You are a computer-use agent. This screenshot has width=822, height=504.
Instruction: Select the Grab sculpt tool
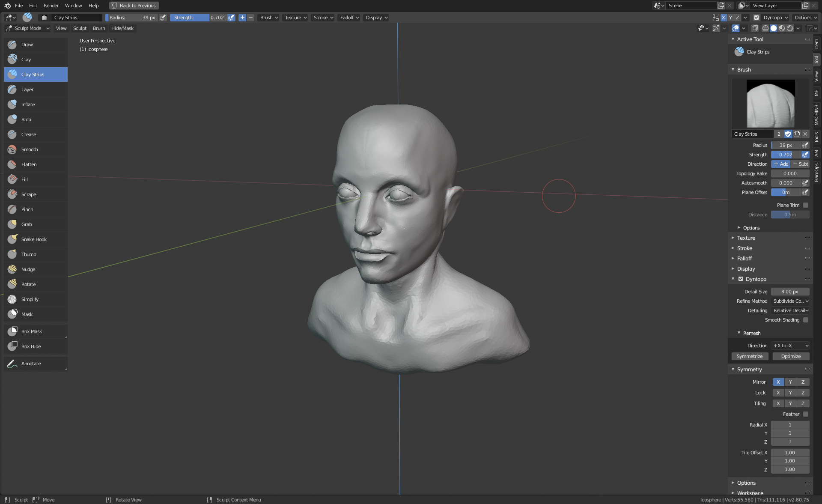27,224
